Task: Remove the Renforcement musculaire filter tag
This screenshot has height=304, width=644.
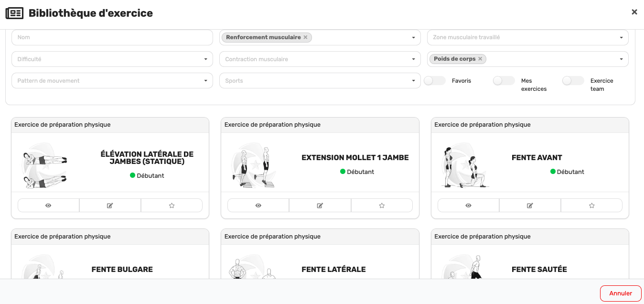Action: [305, 37]
